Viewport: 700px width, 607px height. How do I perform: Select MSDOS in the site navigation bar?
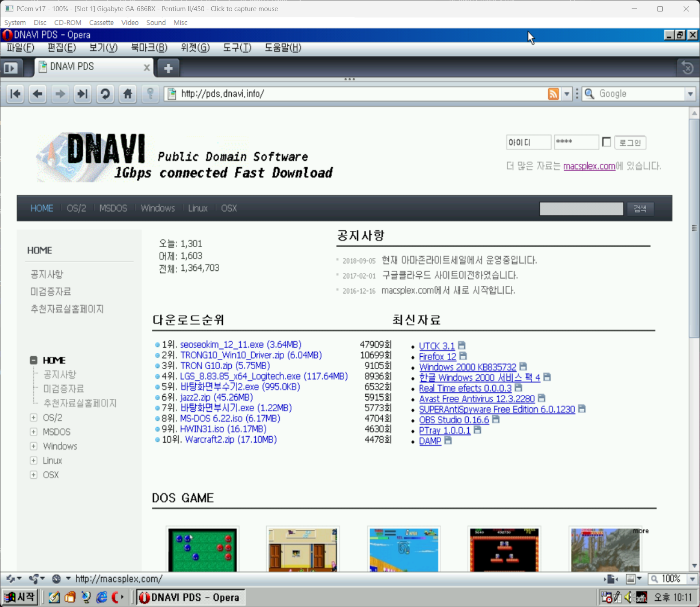[x=113, y=208]
